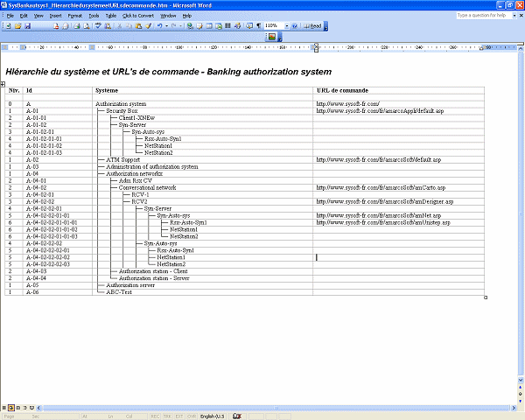The height and width of the screenshot is (420, 525).
Task: Open the Click to Convert menu
Action: point(137,16)
